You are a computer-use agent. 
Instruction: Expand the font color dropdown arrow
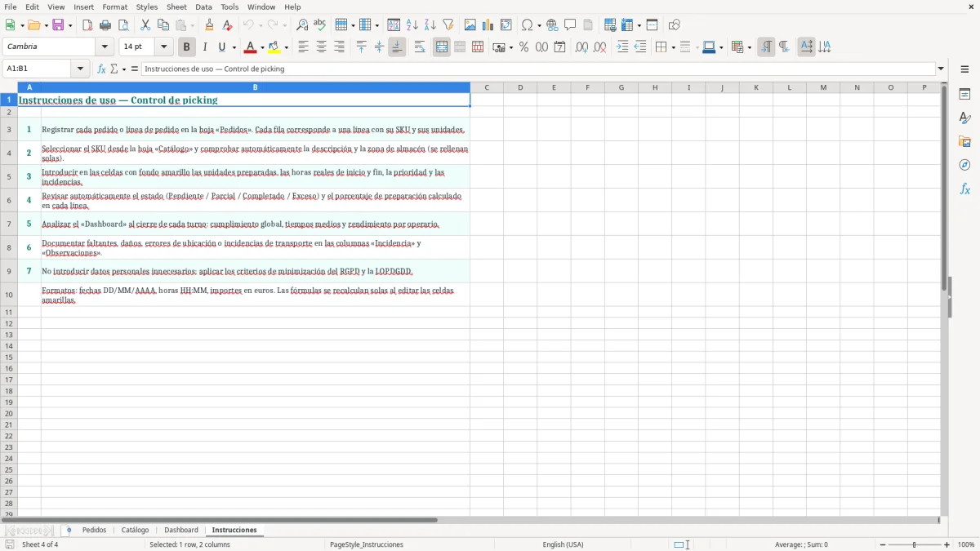[x=262, y=47]
